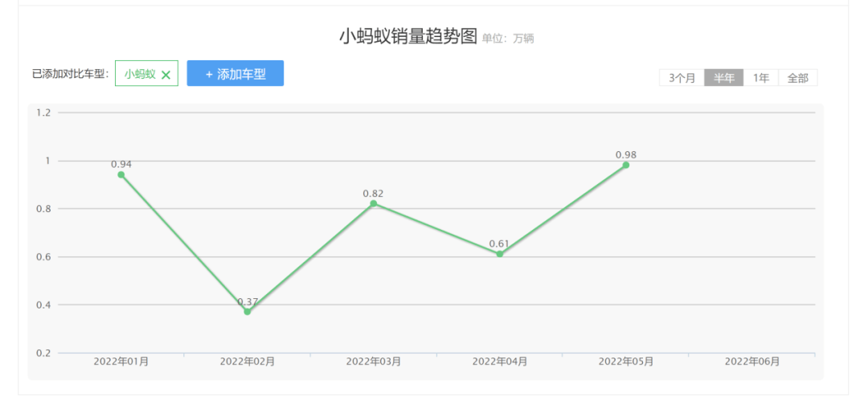Click the 小蚂蚁销量趋势图 chart title

(407, 37)
